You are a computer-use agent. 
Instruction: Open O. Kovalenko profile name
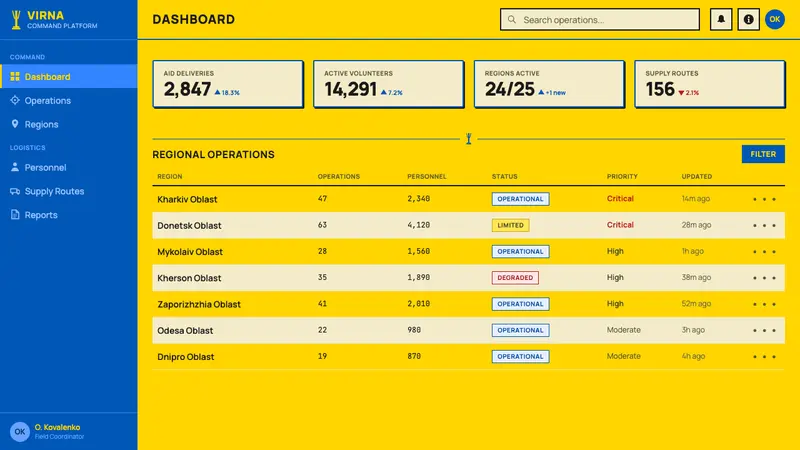[57, 427]
